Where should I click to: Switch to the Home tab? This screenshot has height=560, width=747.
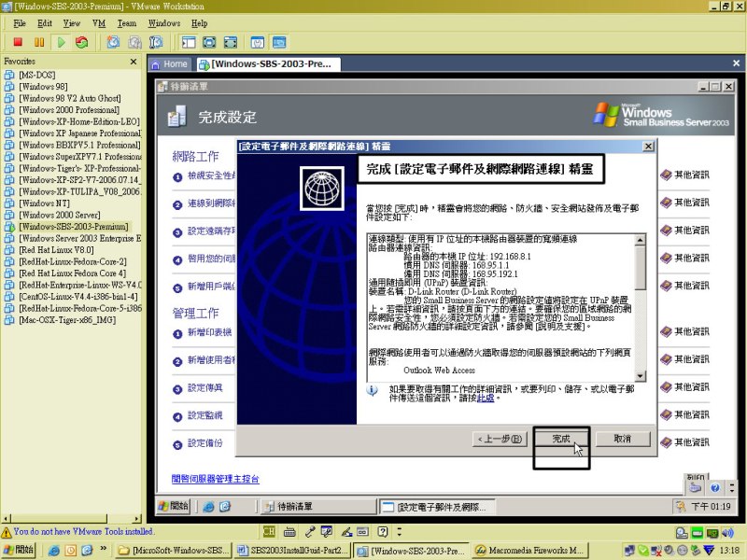[170, 63]
